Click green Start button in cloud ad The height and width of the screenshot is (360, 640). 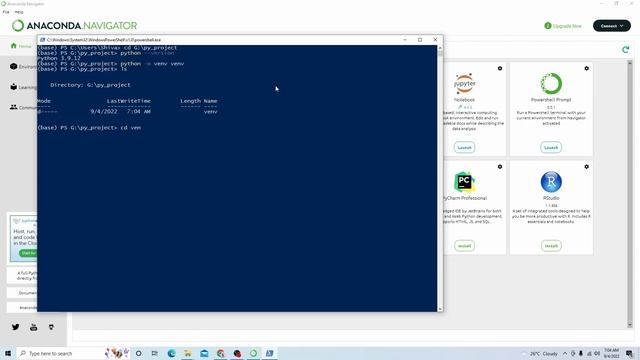[28, 253]
